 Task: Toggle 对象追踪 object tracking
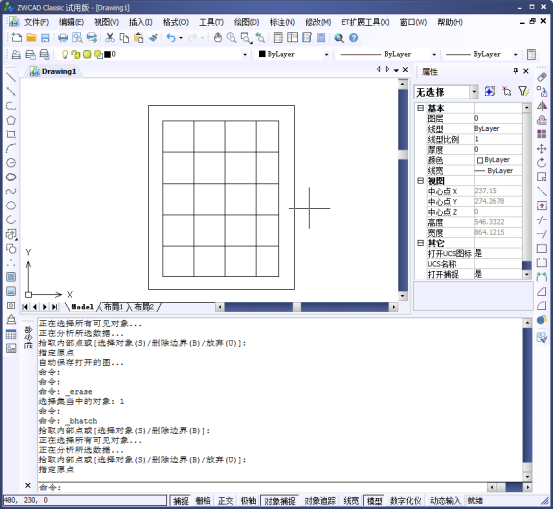[x=320, y=501]
